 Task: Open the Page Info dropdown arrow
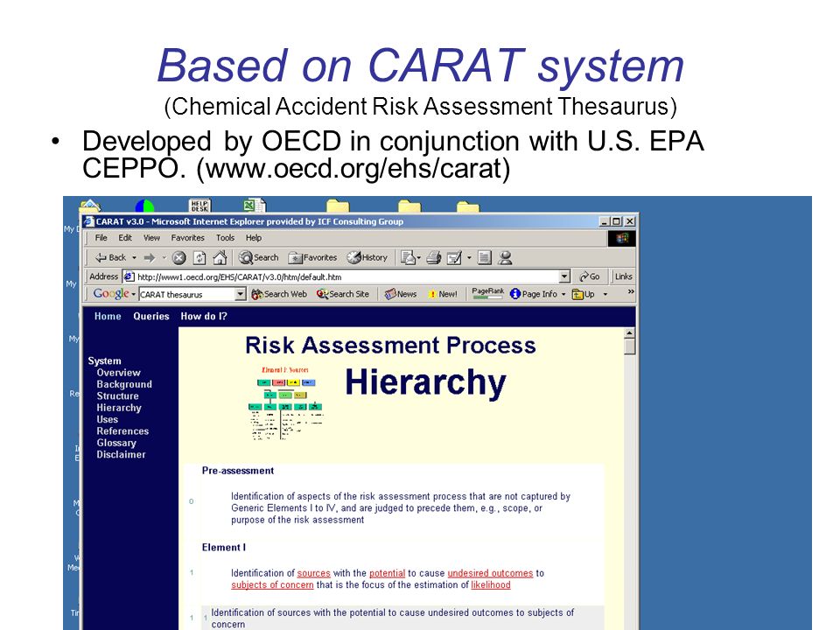[563, 294]
